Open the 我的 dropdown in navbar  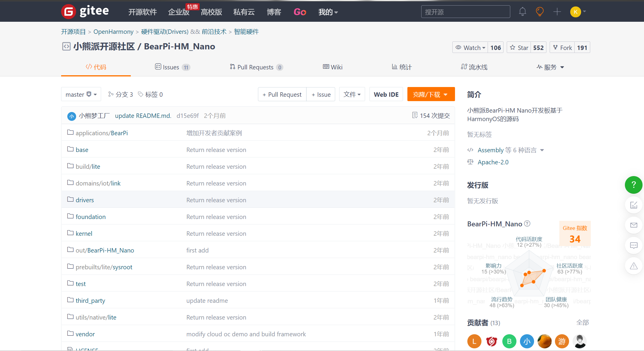328,12
